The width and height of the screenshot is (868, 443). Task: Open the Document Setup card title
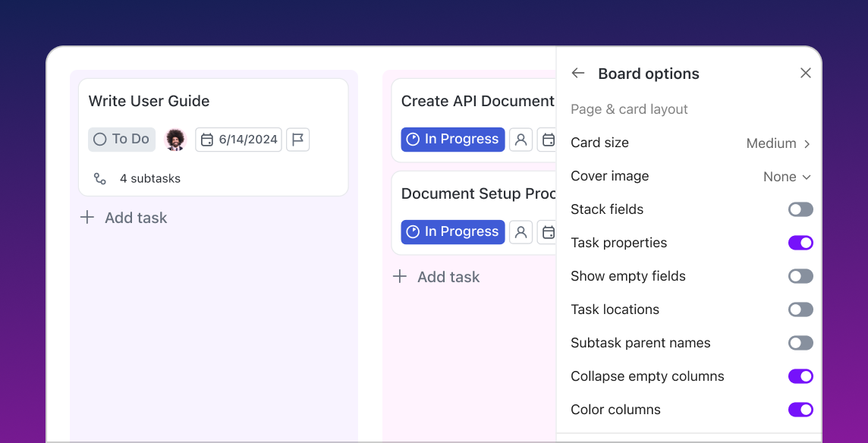pyautogui.click(x=478, y=193)
